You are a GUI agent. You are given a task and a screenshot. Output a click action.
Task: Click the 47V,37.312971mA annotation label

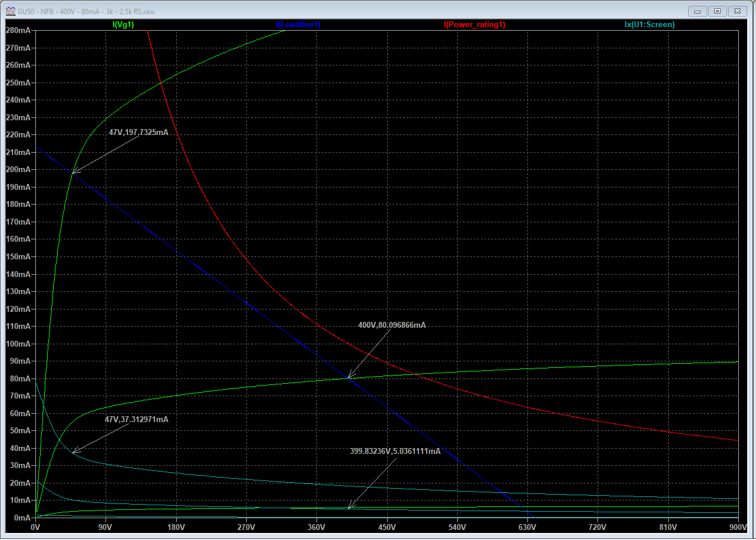(136, 419)
